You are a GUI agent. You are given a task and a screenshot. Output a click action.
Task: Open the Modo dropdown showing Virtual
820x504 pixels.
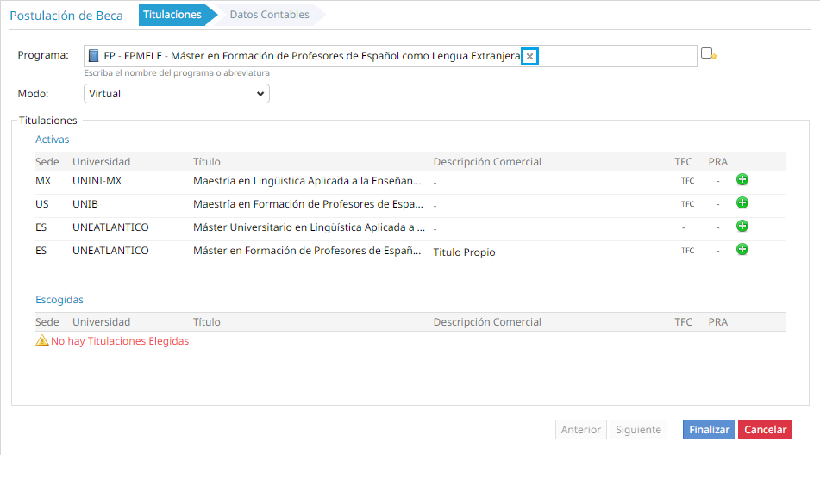coord(177,93)
